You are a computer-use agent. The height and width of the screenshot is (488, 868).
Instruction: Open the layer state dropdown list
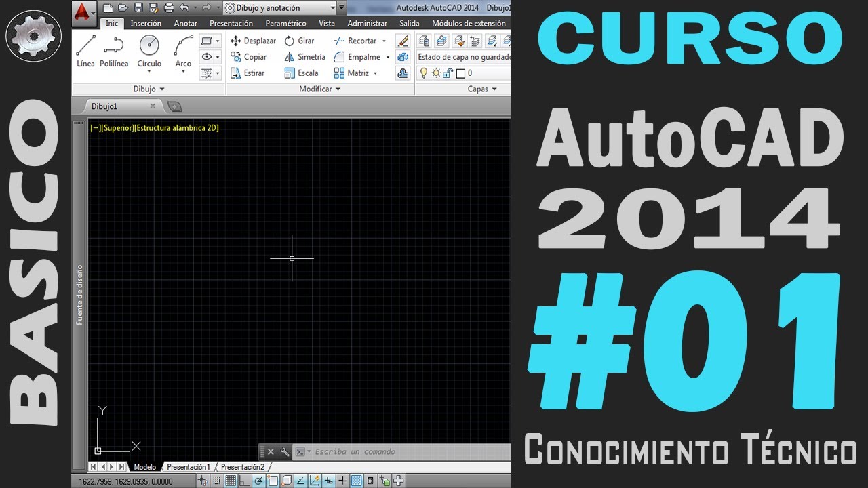tap(464, 57)
